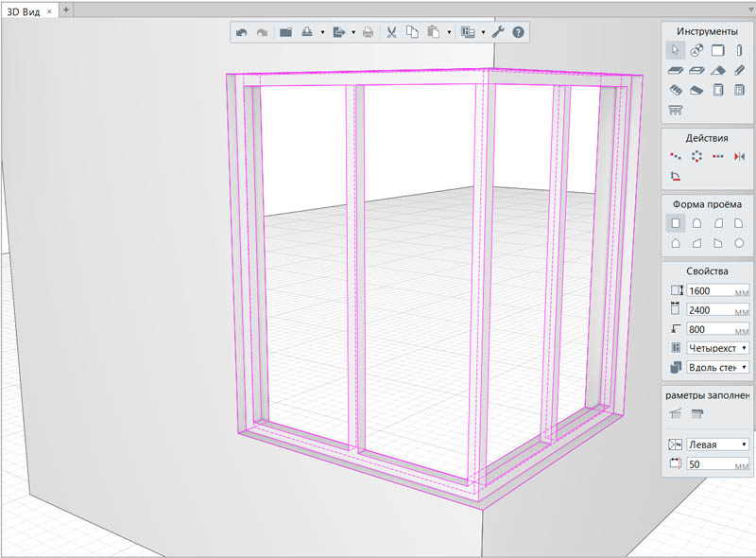Select the wall tool in Инструменты
The height and width of the screenshot is (558, 756).
(x=718, y=50)
